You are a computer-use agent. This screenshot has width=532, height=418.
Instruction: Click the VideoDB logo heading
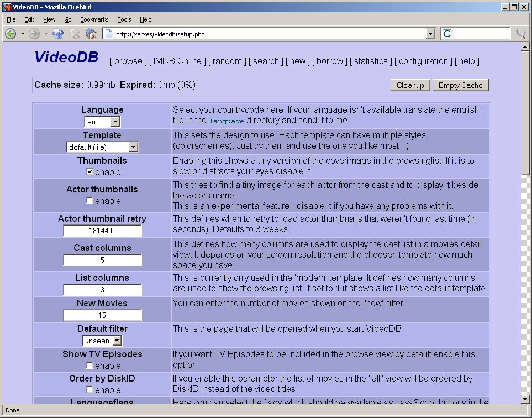point(66,57)
